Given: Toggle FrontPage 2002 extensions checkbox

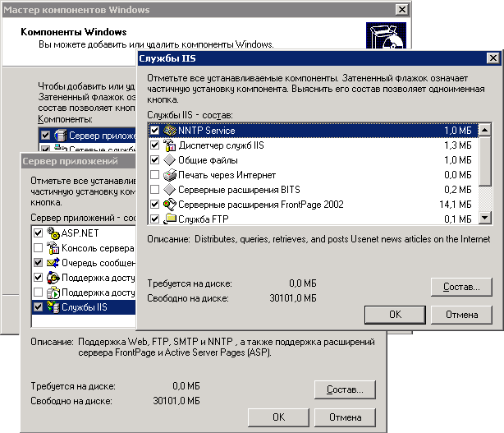Looking at the screenshot, I should pos(155,205).
